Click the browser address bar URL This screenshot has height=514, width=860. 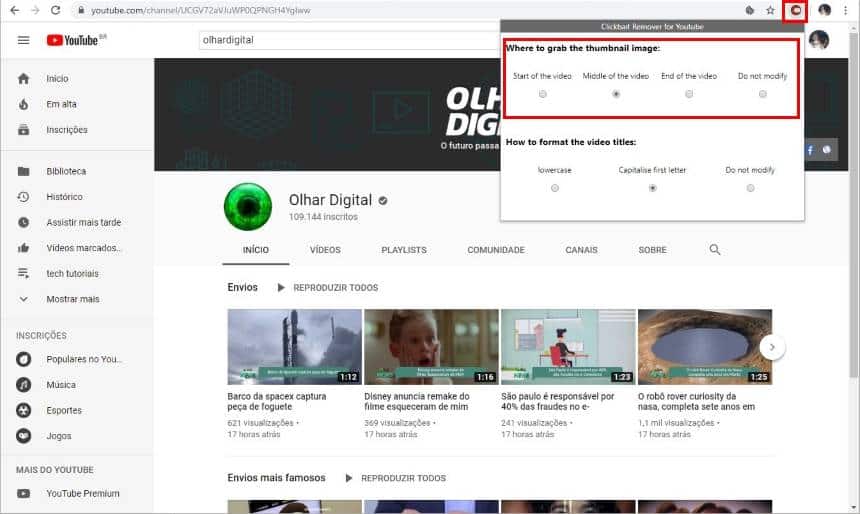201,10
